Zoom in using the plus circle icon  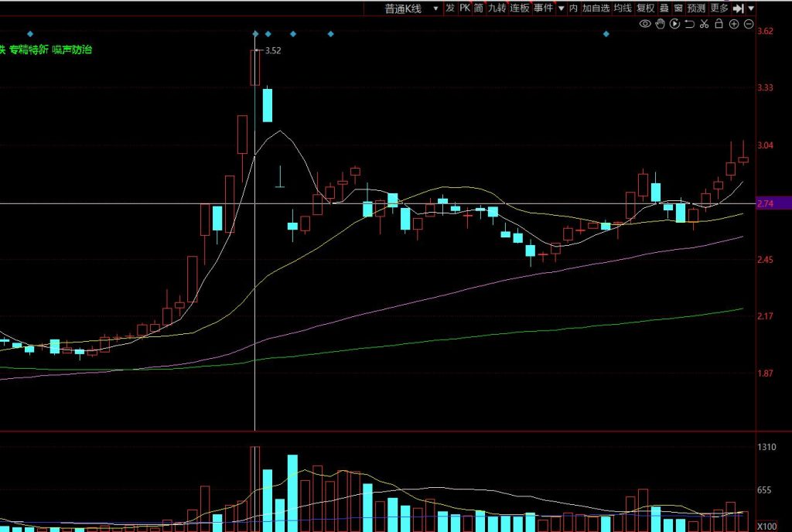coord(733,24)
